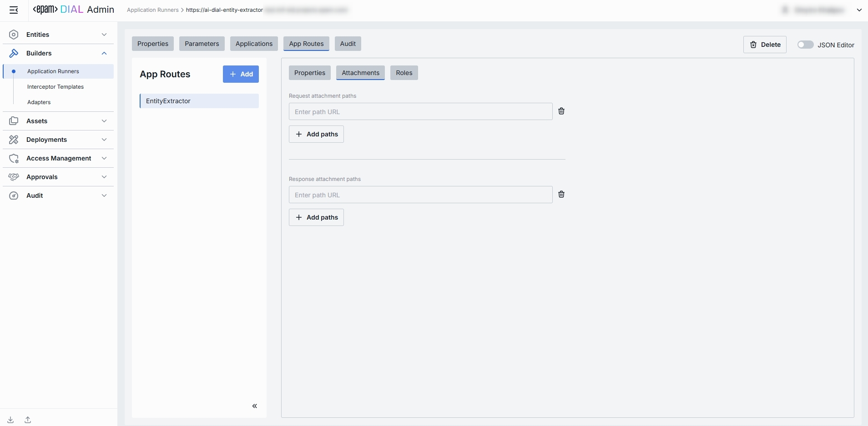Viewport: 868px width, 426px height.
Task: Select Interceptor Templates in sidebar
Action: click(x=56, y=87)
